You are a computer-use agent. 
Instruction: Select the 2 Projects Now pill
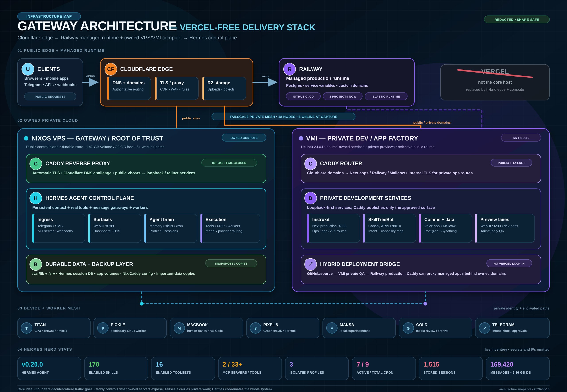pyautogui.click(x=343, y=96)
